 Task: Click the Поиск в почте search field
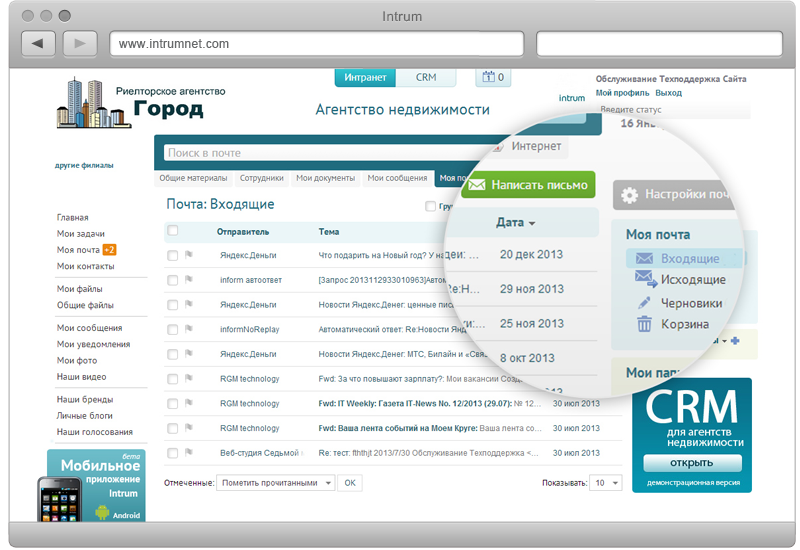327,153
